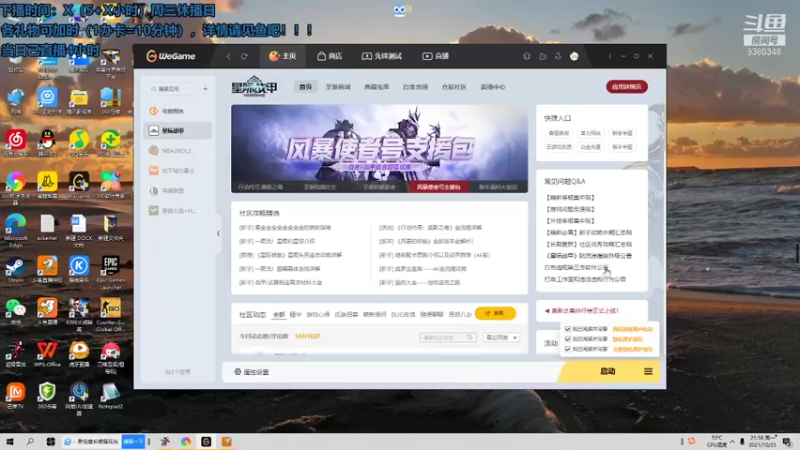Image resolution: width=800 pixels, height=450 pixels.
Task: Open the 典藏宝库 tab
Action: click(377, 87)
